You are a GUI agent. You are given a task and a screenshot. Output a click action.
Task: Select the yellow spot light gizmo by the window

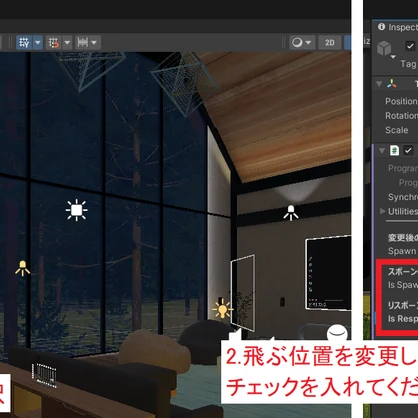(23, 268)
